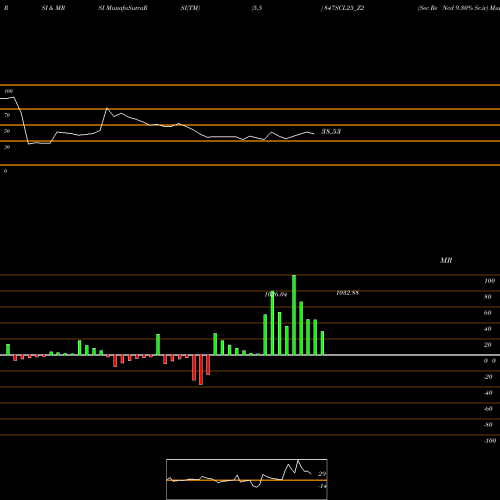This screenshot has height=500, width=500.
Task: Click the deepest red MR histogram bar
Action: coord(201,370)
